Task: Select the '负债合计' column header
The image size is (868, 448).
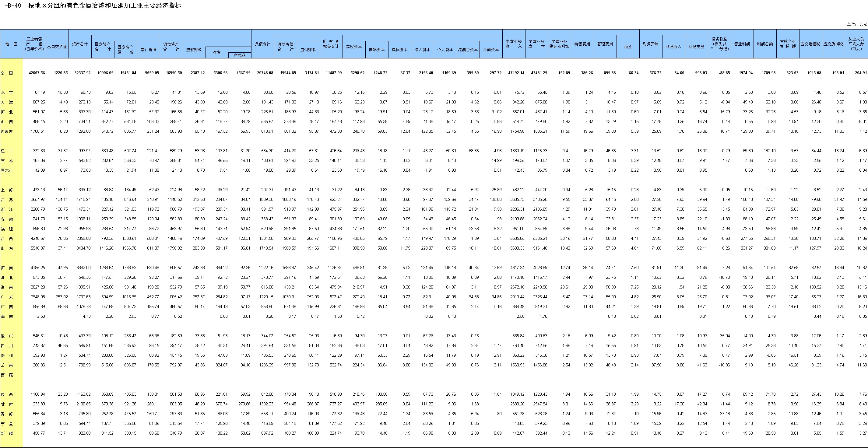Action: pos(262,44)
